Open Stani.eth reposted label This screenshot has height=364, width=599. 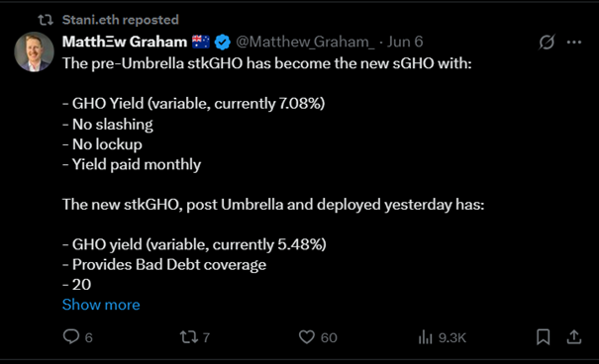[121, 20]
